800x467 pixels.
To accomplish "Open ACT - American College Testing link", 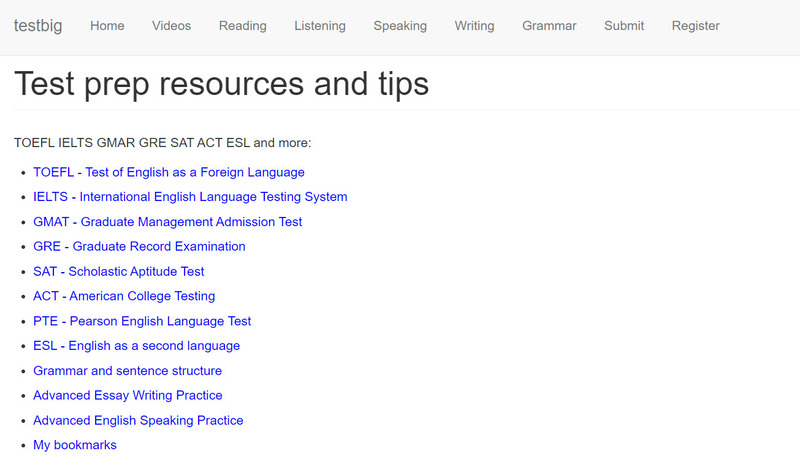I will click(x=124, y=296).
